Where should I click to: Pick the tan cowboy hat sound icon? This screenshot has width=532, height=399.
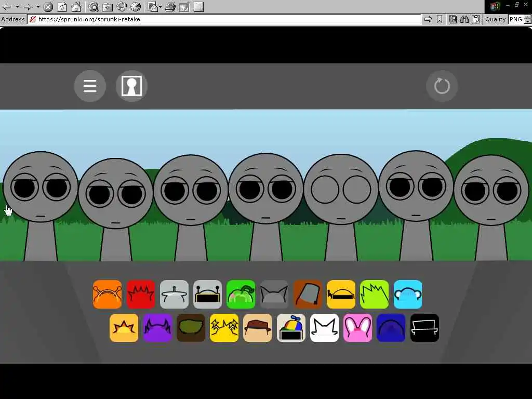point(258,328)
